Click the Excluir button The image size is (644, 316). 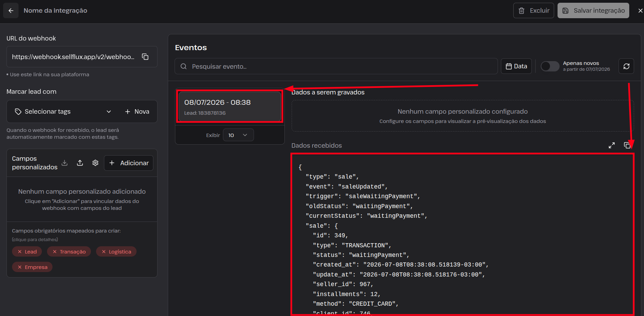click(534, 11)
